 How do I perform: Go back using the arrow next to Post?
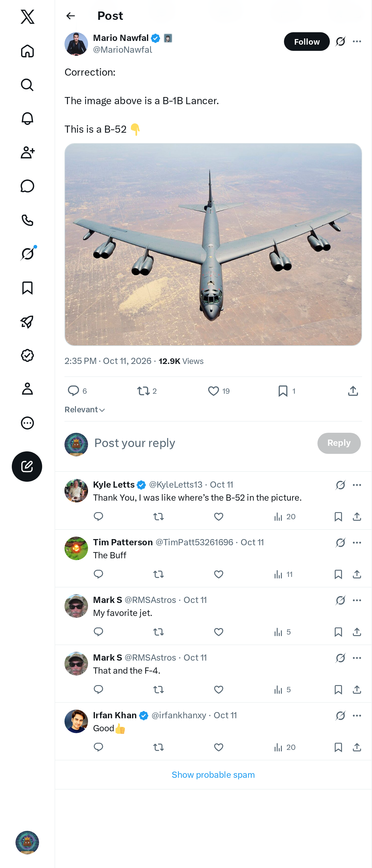pos(70,16)
